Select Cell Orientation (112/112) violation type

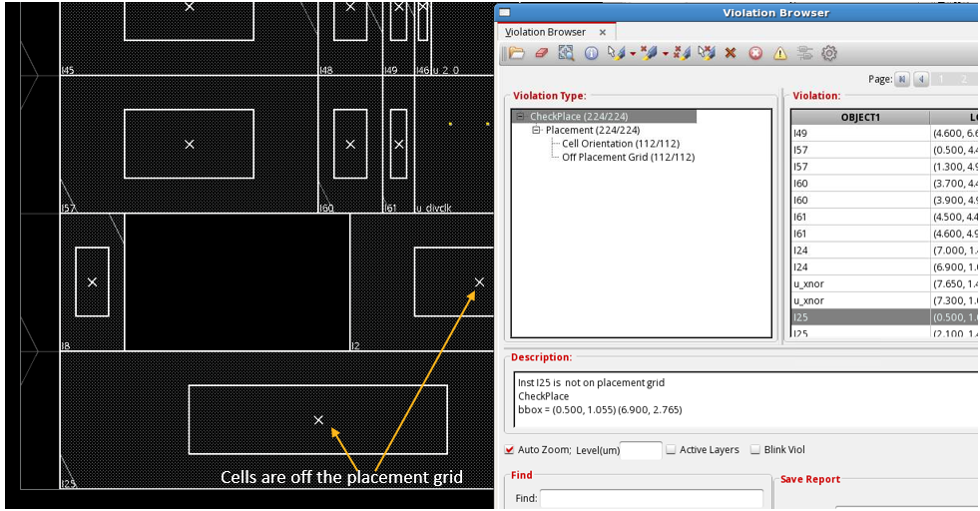point(621,144)
